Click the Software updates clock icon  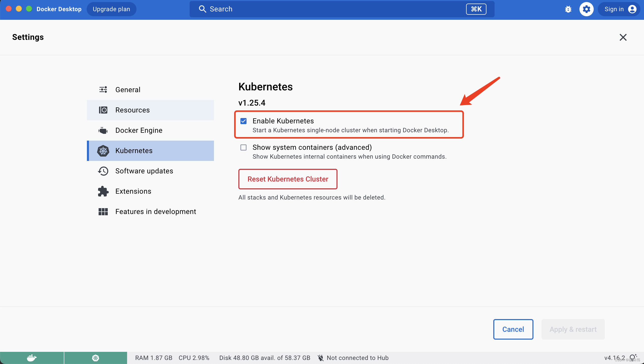[x=103, y=171]
